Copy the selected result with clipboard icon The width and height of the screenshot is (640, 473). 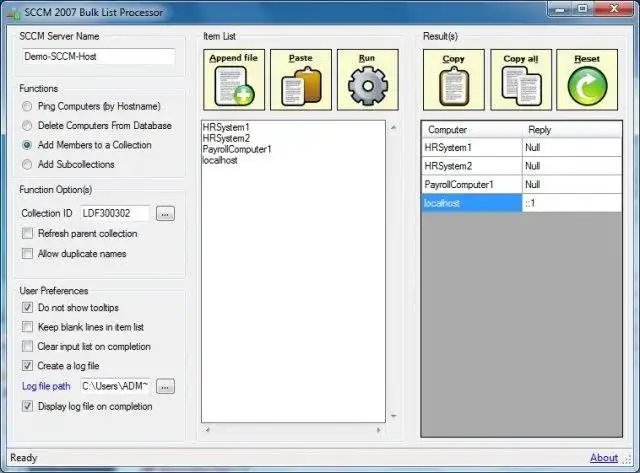[454, 80]
